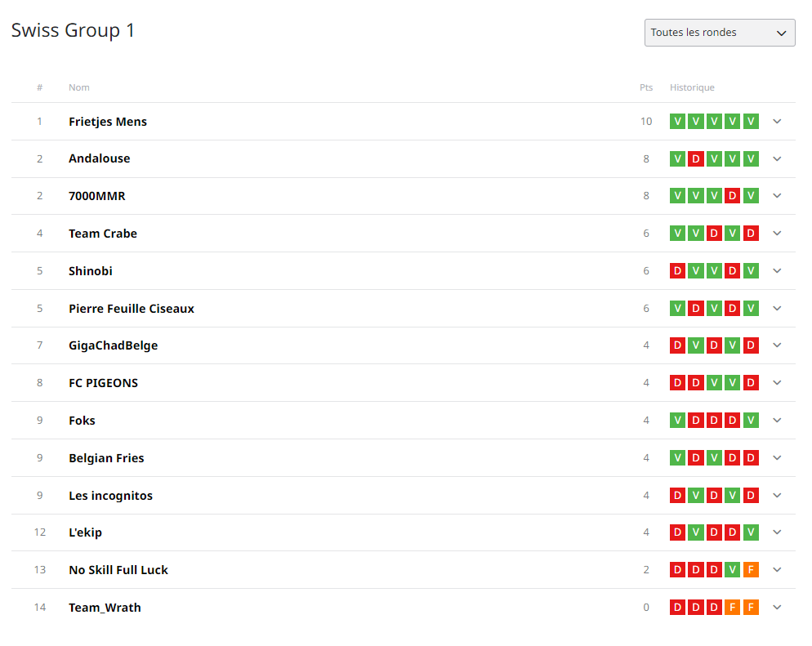The height and width of the screenshot is (646, 812).
Task: Expand Andalouse row chevron
Action: (777, 159)
